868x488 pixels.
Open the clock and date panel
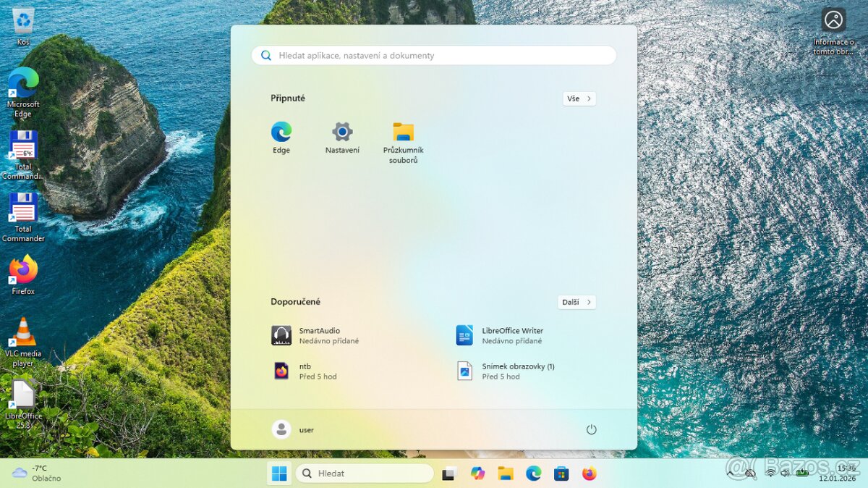839,473
